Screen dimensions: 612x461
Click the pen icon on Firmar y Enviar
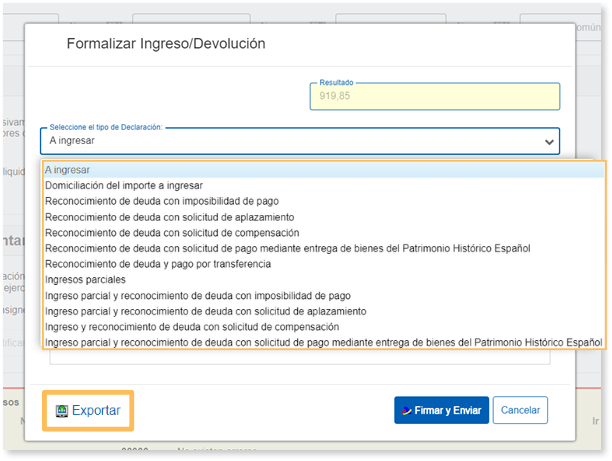pos(407,411)
